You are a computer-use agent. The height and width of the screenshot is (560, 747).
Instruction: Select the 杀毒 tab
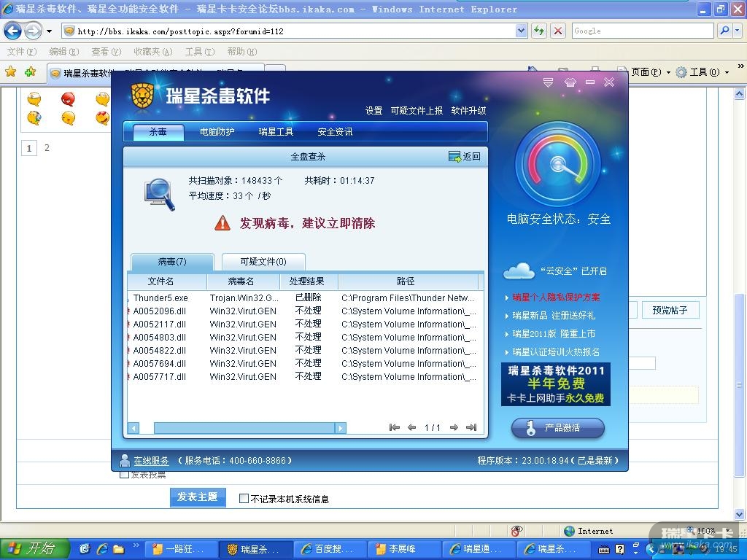click(158, 132)
